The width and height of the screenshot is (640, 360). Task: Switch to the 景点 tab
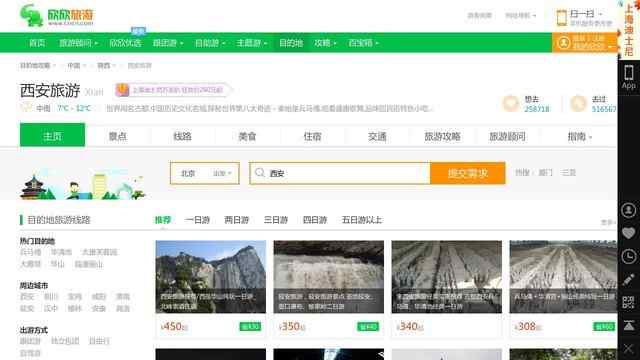[118, 136]
